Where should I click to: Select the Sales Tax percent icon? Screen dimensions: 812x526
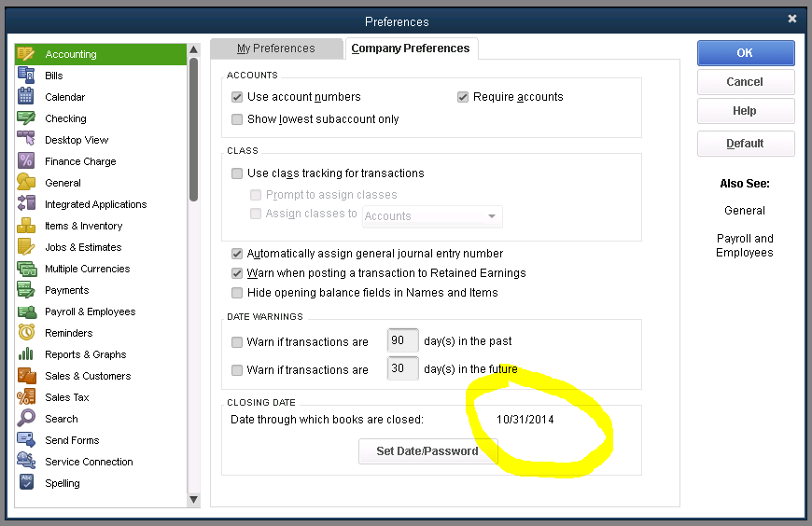coord(26,397)
